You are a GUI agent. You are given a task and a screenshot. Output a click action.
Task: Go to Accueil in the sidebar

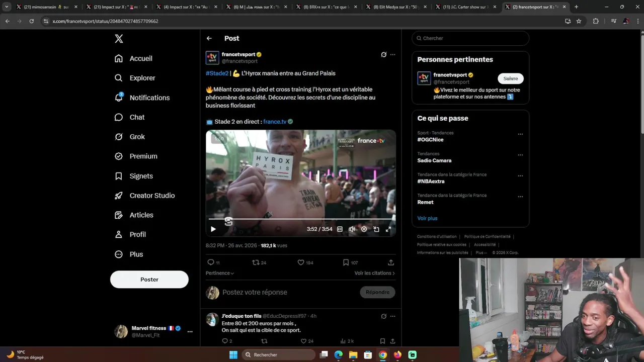tap(133, 58)
